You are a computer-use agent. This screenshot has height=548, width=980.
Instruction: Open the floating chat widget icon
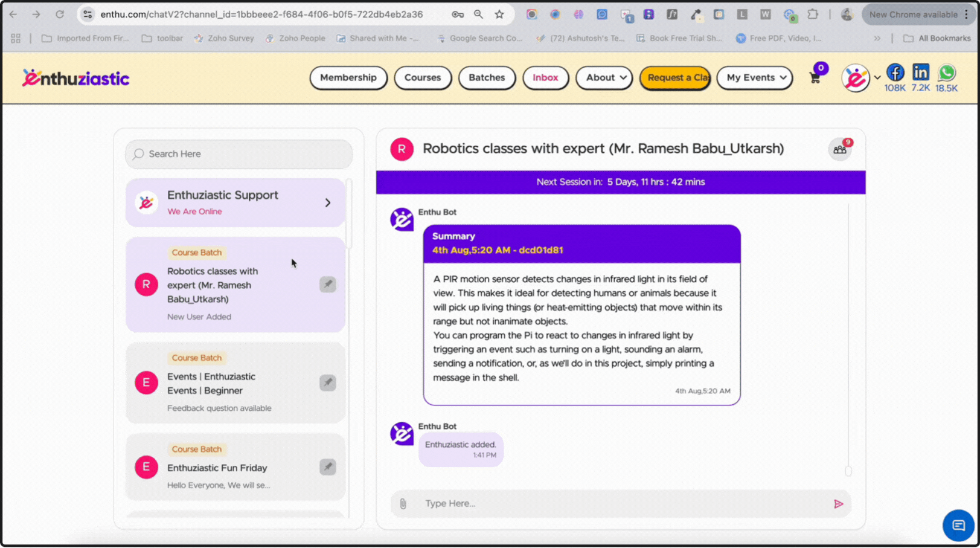(x=958, y=525)
